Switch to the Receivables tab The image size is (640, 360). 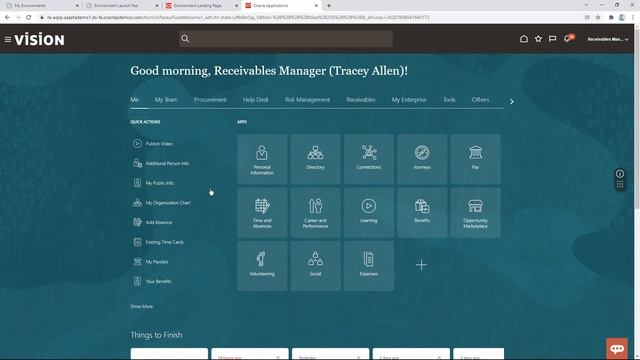[x=361, y=100]
